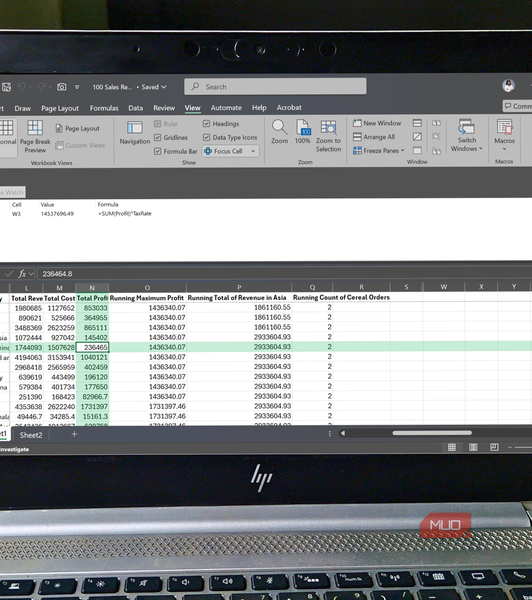The image size is (532, 600).
Task: Click the Synchronous Scrolling icon
Action: (436, 137)
